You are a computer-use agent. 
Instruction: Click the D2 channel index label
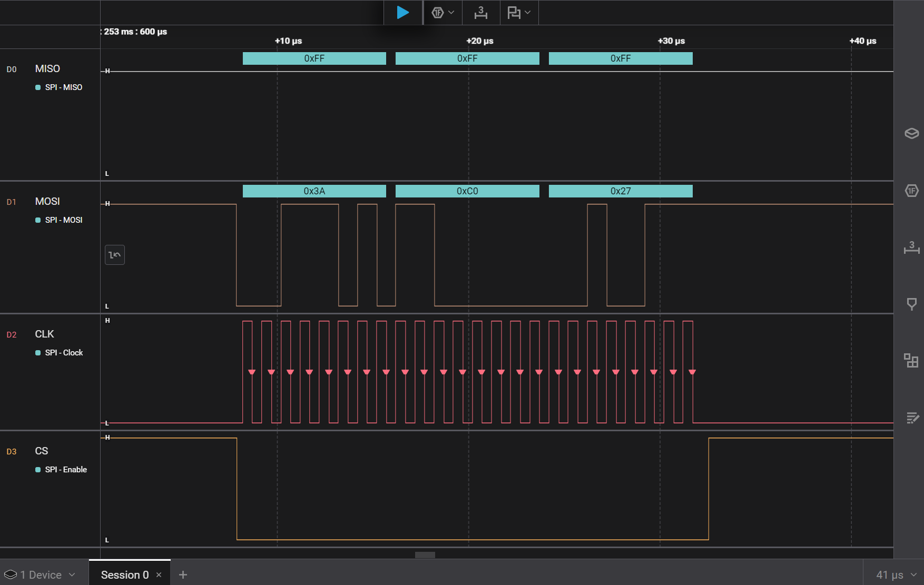pyautogui.click(x=12, y=335)
